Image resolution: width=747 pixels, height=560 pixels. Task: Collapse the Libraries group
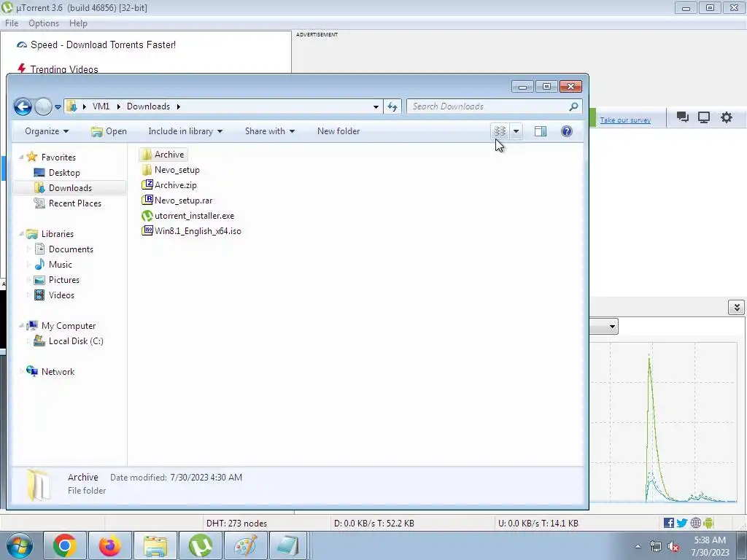coord(21,234)
